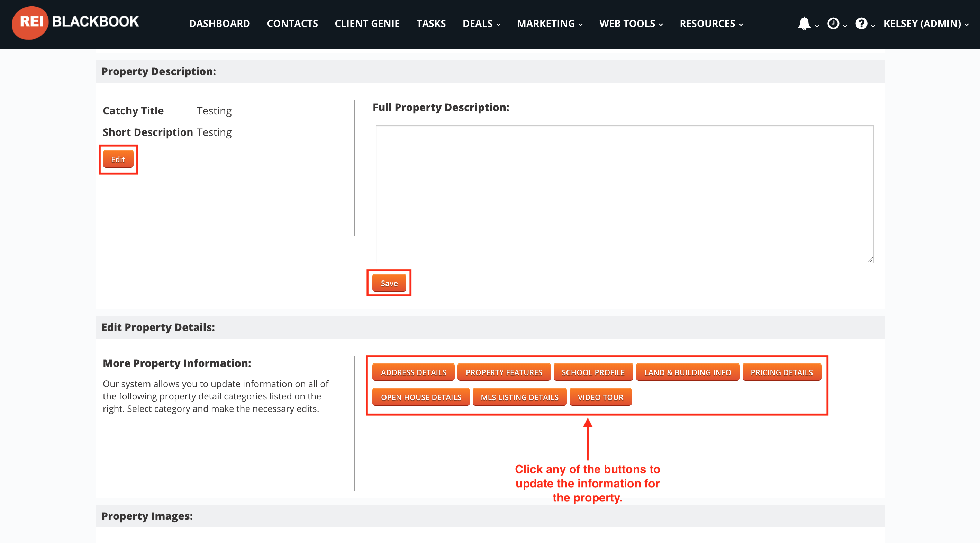Open Client Genie from the navbar

coord(367,24)
